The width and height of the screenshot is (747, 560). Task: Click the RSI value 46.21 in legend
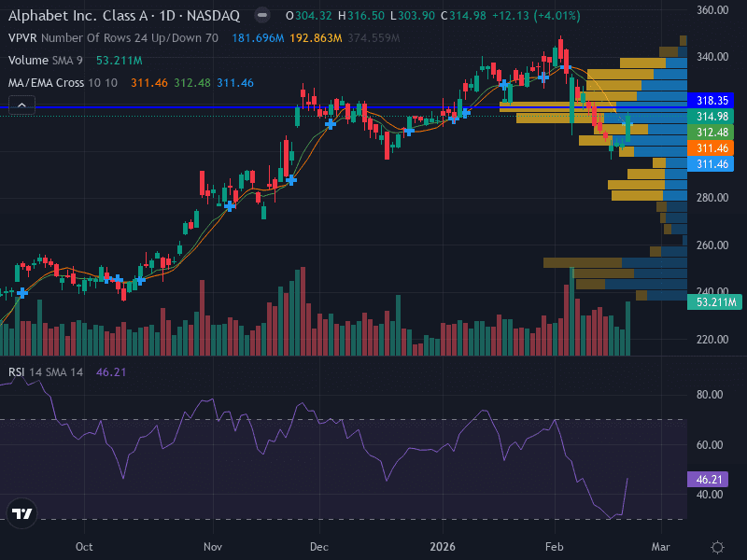coord(111,371)
